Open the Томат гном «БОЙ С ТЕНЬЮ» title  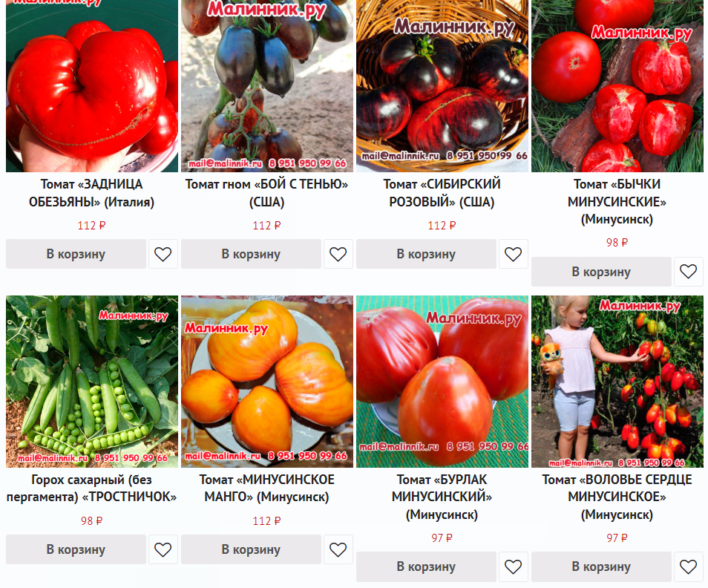(x=267, y=193)
